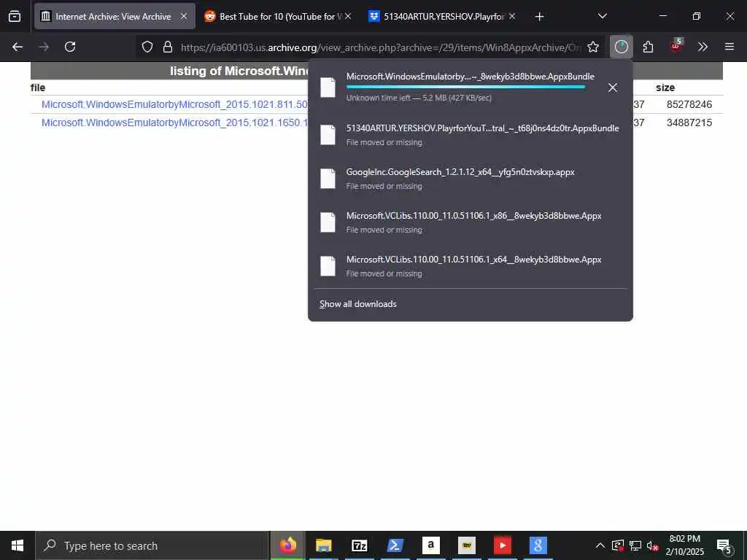
Task: Open the Windows Start menu
Action: (18, 545)
